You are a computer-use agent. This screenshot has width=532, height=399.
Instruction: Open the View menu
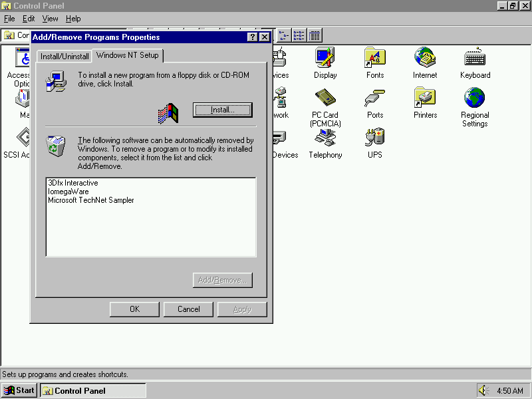(51, 19)
